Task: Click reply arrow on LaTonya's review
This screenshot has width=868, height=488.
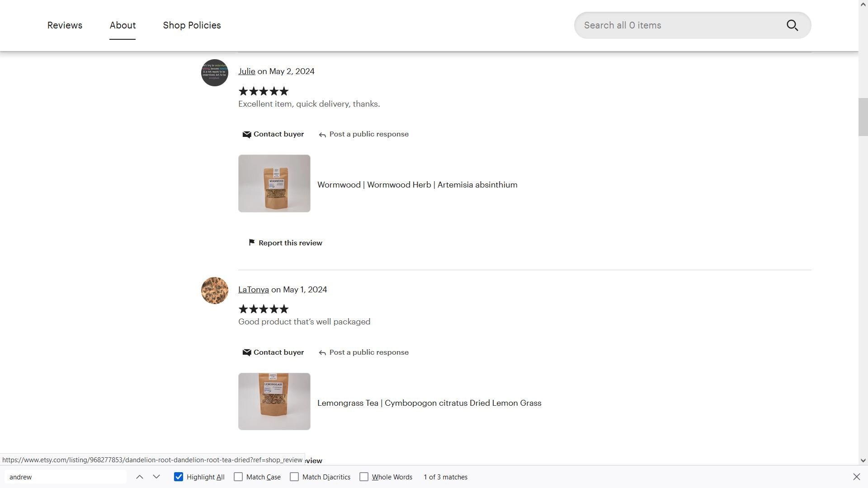Action: coord(322,353)
